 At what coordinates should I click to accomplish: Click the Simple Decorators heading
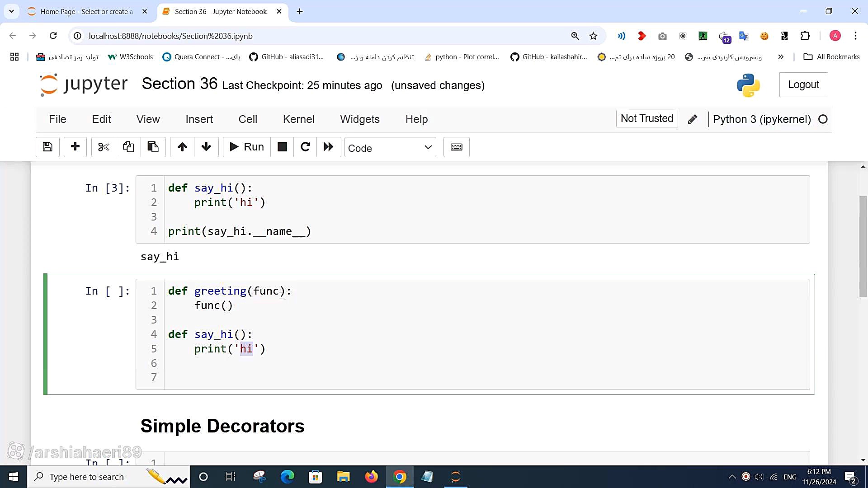click(222, 426)
